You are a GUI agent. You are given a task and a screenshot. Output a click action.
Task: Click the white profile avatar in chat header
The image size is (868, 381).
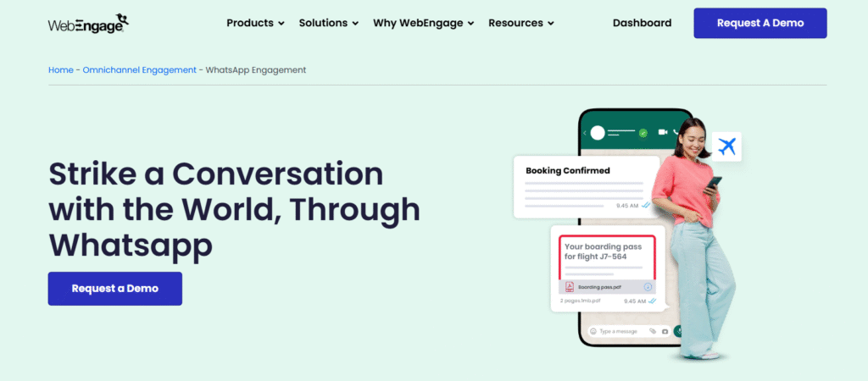tap(598, 133)
